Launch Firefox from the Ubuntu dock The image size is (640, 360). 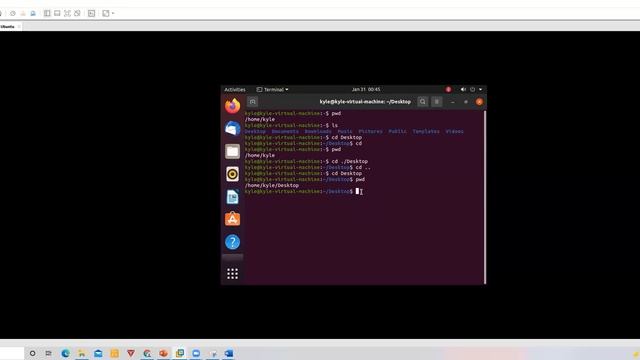[233, 106]
